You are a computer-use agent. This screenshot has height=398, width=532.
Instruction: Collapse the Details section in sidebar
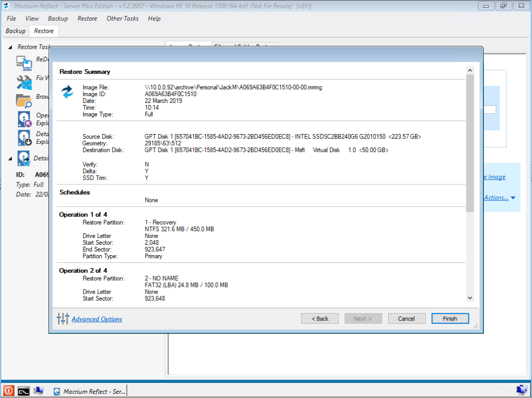(10, 158)
